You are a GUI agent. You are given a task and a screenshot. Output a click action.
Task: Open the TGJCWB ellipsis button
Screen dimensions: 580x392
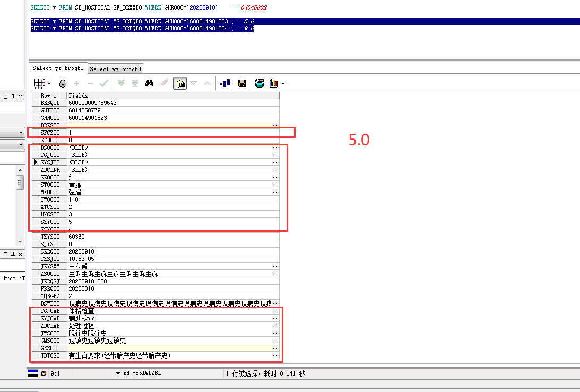coord(275,311)
